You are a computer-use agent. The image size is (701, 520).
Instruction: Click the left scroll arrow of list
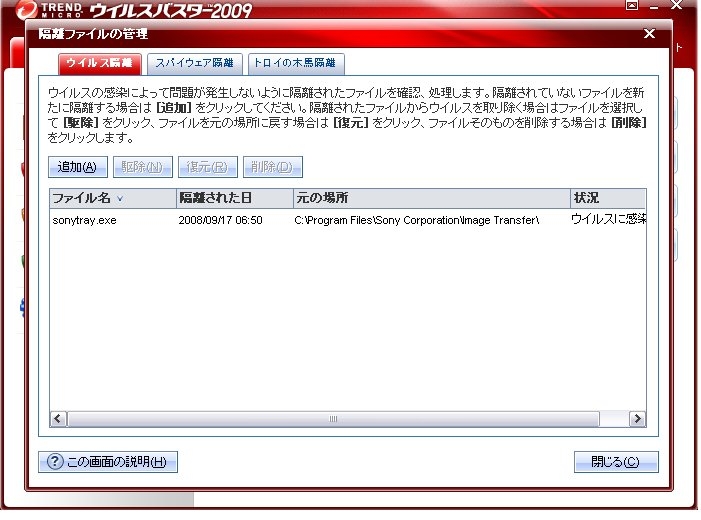[58, 419]
